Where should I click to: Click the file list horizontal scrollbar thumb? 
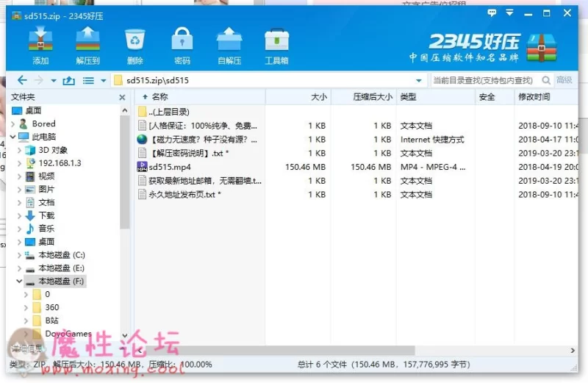click(x=280, y=351)
